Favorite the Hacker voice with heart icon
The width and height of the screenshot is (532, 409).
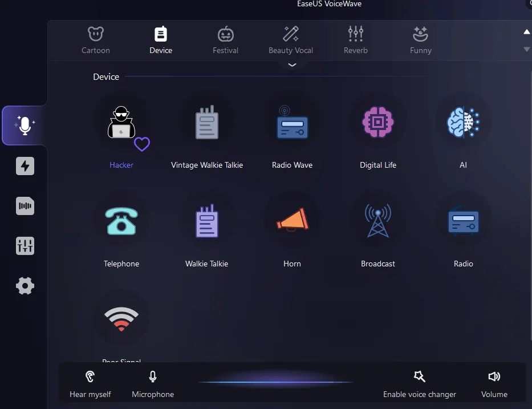pyautogui.click(x=142, y=144)
